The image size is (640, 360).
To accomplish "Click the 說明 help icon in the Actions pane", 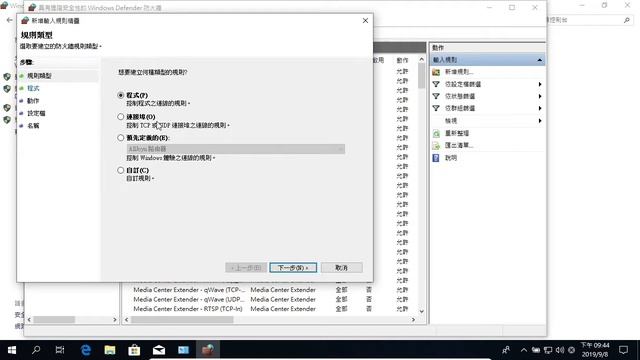I will click(x=436, y=158).
